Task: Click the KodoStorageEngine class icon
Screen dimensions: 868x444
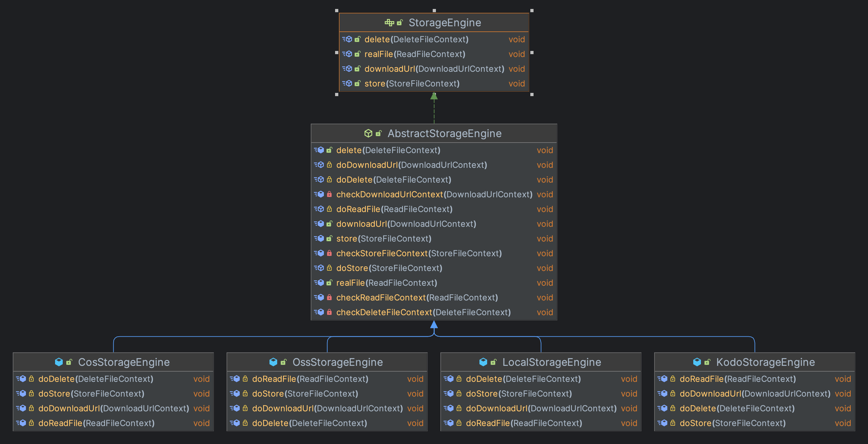Action: (x=697, y=362)
